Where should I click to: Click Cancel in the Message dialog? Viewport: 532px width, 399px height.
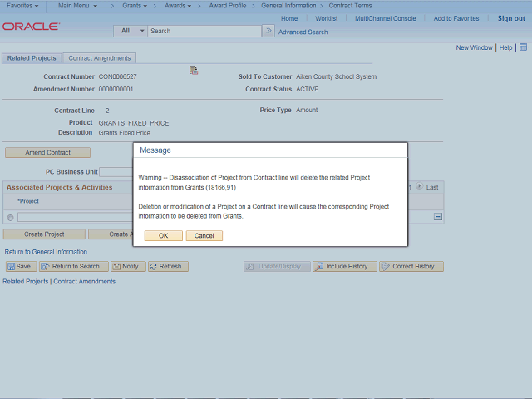pyautogui.click(x=204, y=236)
